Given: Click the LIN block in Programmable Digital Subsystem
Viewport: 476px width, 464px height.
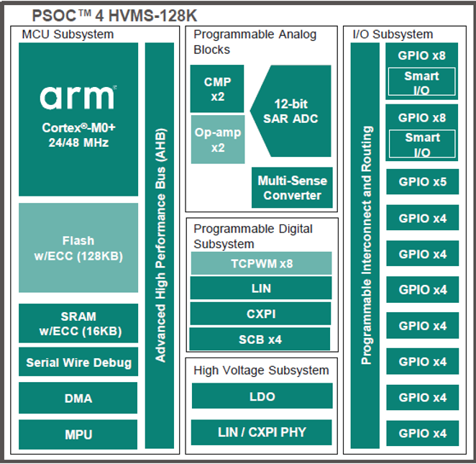Looking at the screenshot, I should coord(261,288).
